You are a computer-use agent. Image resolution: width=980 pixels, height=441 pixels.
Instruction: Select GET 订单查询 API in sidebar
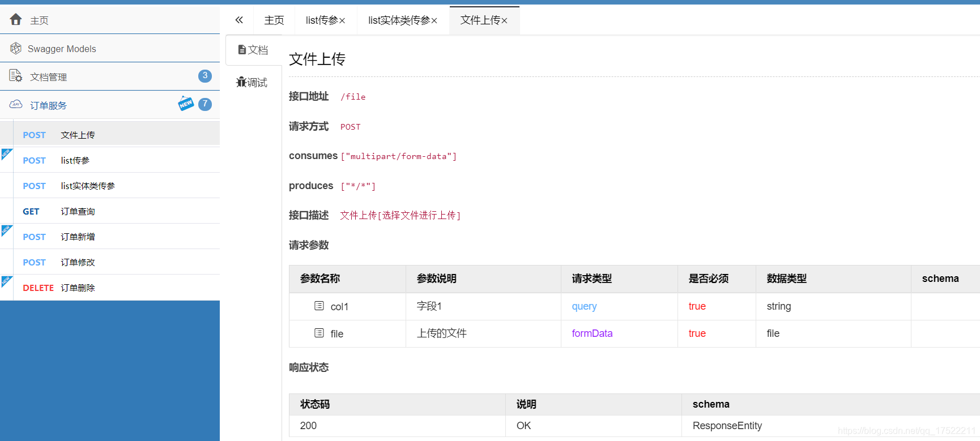[x=110, y=211]
